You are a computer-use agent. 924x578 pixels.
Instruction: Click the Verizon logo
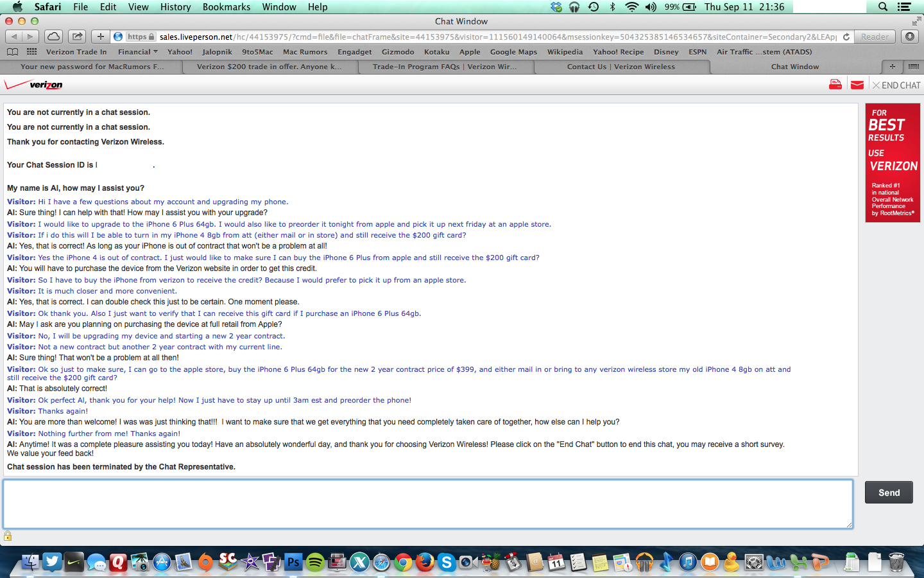click(33, 85)
